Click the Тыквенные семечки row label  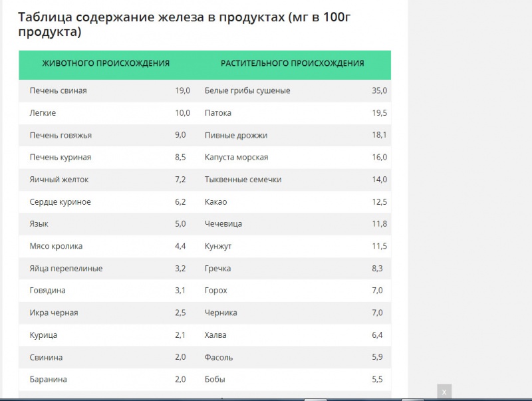click(243, 180)
